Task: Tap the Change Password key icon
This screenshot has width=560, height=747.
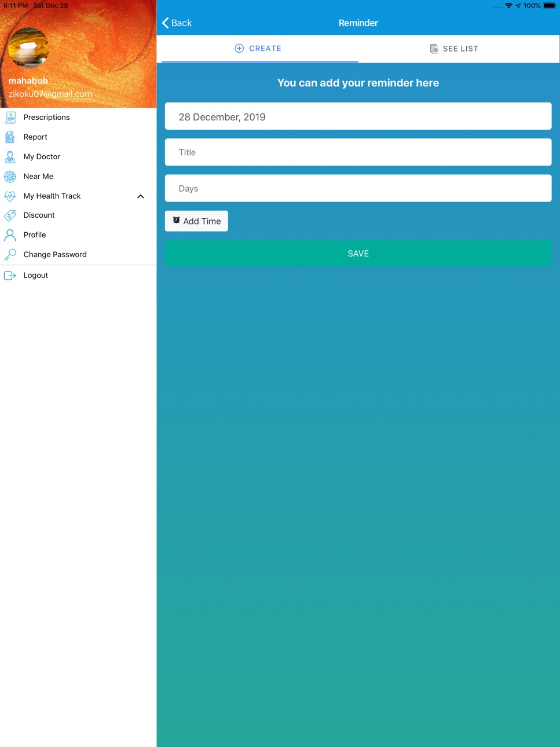Action: [x=10, y=255]
